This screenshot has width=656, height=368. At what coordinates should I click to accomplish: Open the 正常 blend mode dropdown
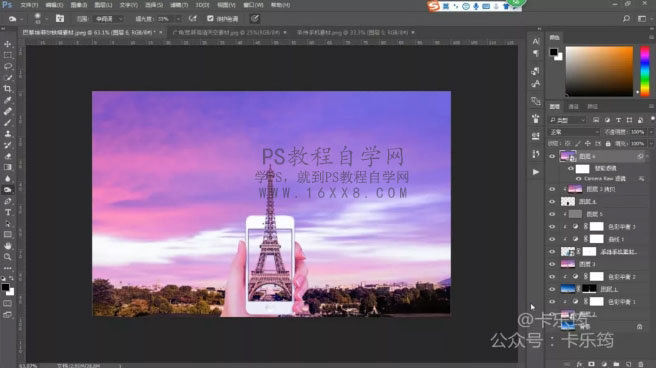tap(574, 132)
